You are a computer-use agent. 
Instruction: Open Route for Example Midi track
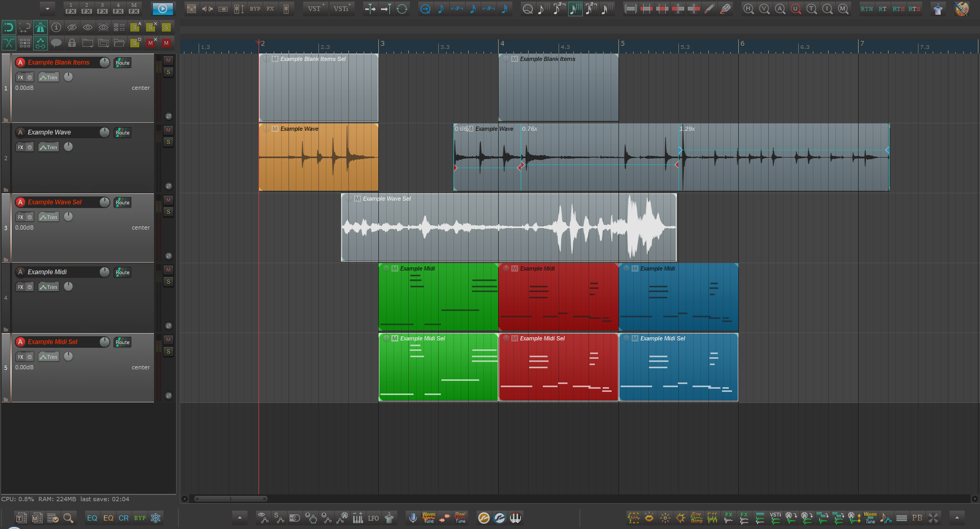(x=122, y=272)
